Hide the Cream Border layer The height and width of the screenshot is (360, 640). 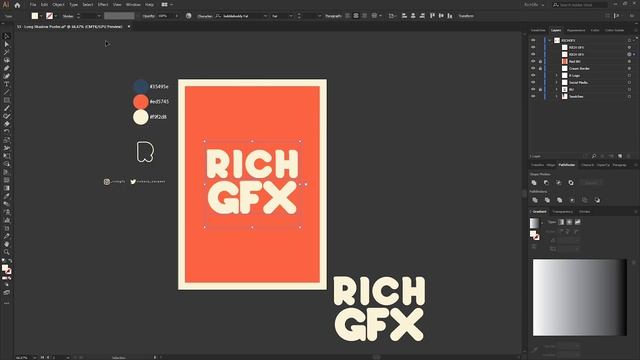(533, 68)
